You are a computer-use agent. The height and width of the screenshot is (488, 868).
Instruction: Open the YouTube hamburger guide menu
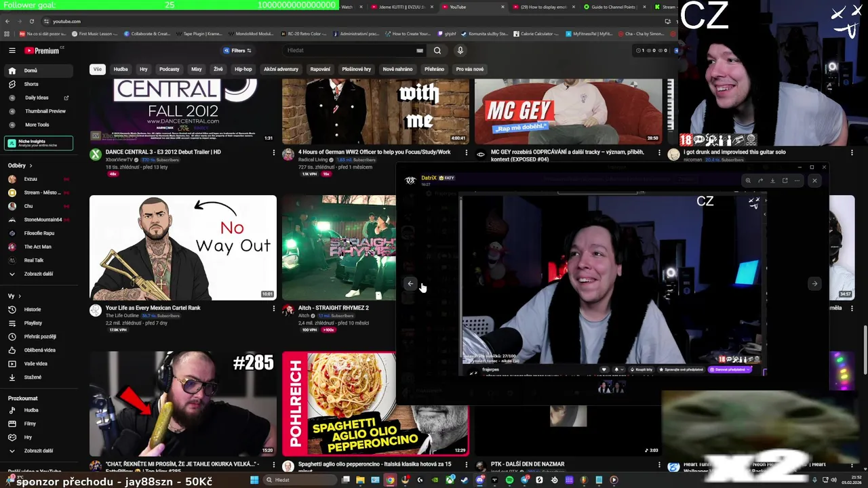point(12,50)
